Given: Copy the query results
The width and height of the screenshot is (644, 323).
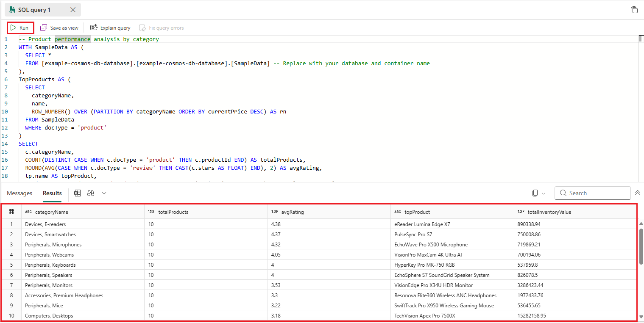Looking at the screenshot, I should [535, 193].
